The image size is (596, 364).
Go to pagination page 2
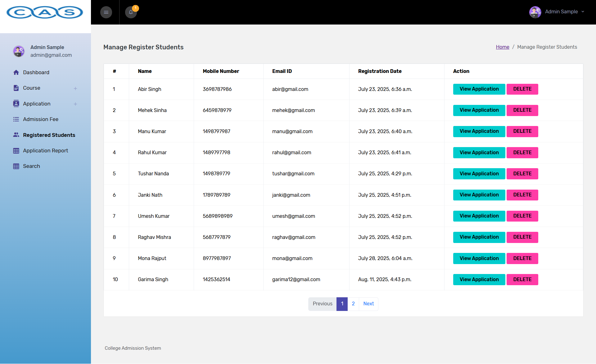click(353, 304)
